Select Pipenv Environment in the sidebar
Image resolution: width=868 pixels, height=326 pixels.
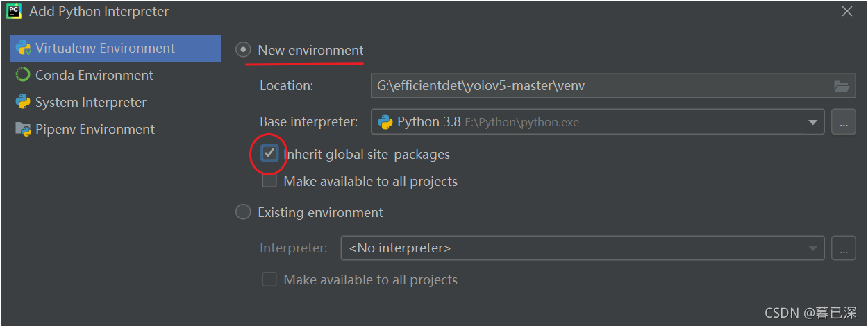[x=115, y=129]
